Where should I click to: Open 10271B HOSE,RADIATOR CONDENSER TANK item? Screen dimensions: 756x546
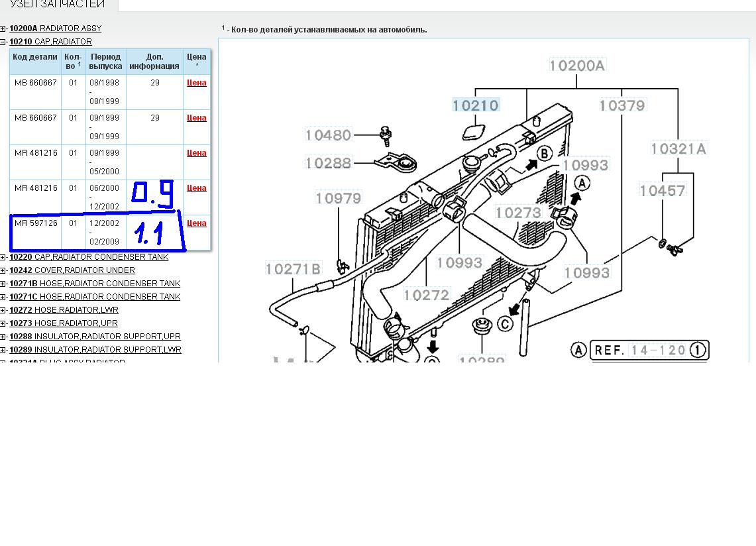[x=95, y=284]
